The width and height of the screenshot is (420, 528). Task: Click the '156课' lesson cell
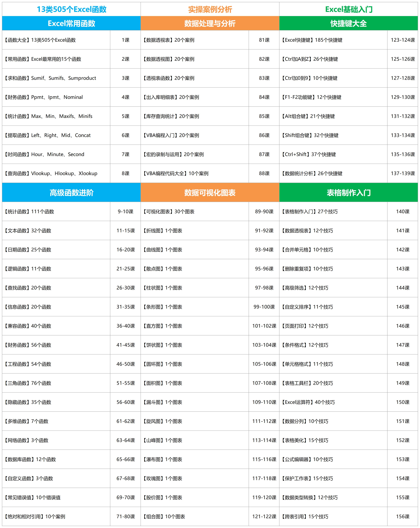pos(403,517)
